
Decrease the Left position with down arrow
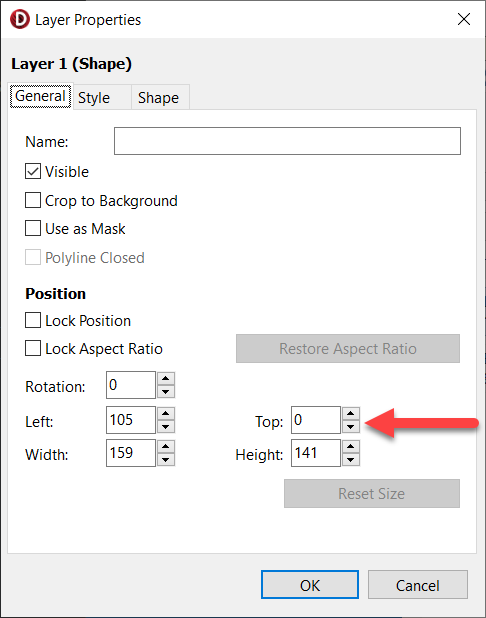point(166,427)
